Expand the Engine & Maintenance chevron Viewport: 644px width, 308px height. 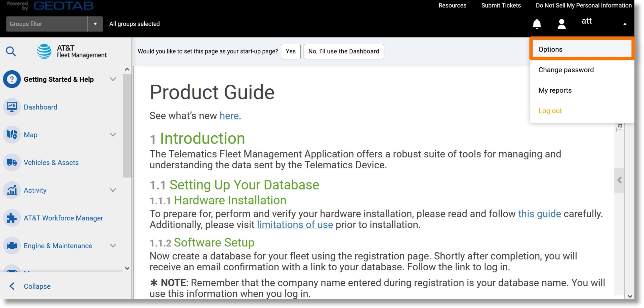113,245
